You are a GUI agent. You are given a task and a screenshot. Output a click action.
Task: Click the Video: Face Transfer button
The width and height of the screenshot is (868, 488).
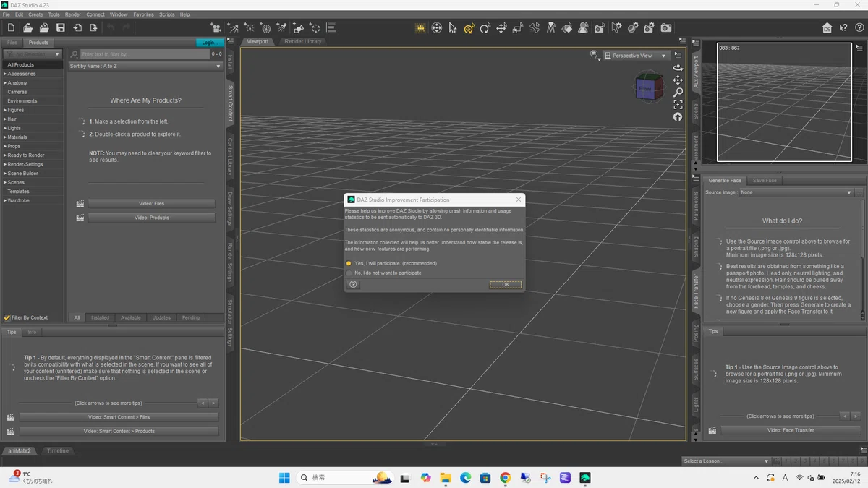tap(791, 430)
